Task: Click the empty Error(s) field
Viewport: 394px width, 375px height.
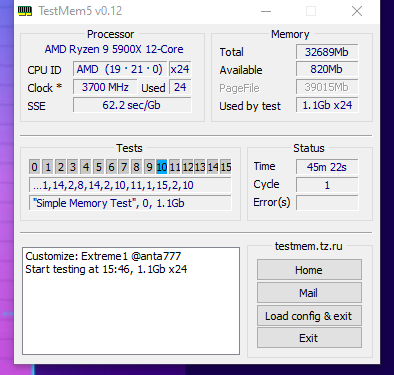Action: (x=327, y=203)
